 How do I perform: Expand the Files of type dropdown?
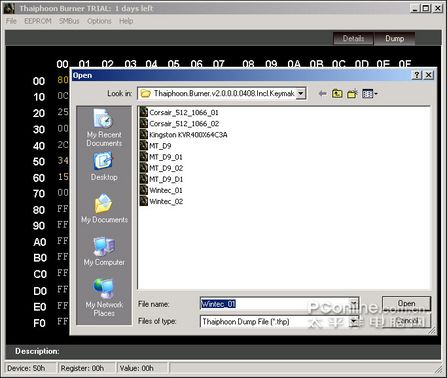(x=354, y=321)
